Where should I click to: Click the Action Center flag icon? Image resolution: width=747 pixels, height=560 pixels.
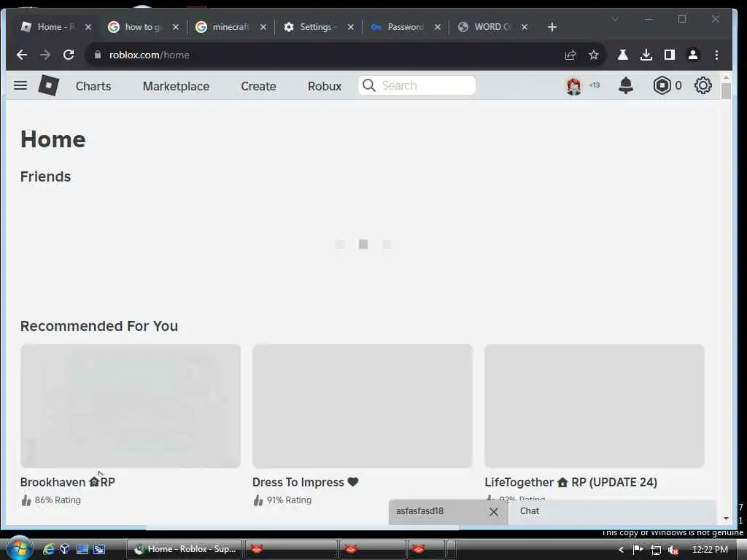tap(638, 550)
